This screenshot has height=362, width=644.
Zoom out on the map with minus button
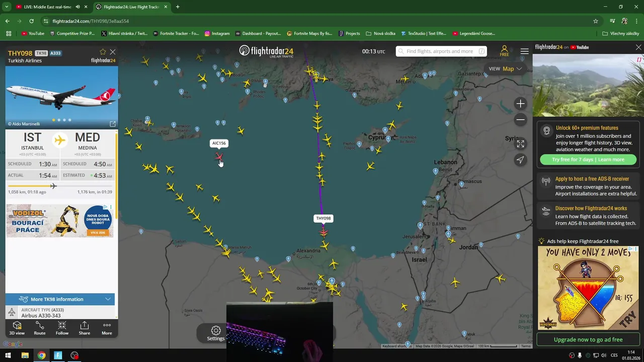click(520, 120)
